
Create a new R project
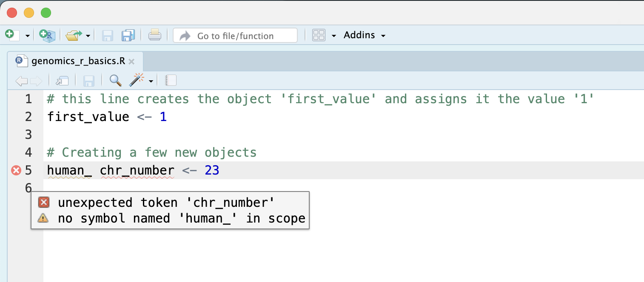coord(47,35)
